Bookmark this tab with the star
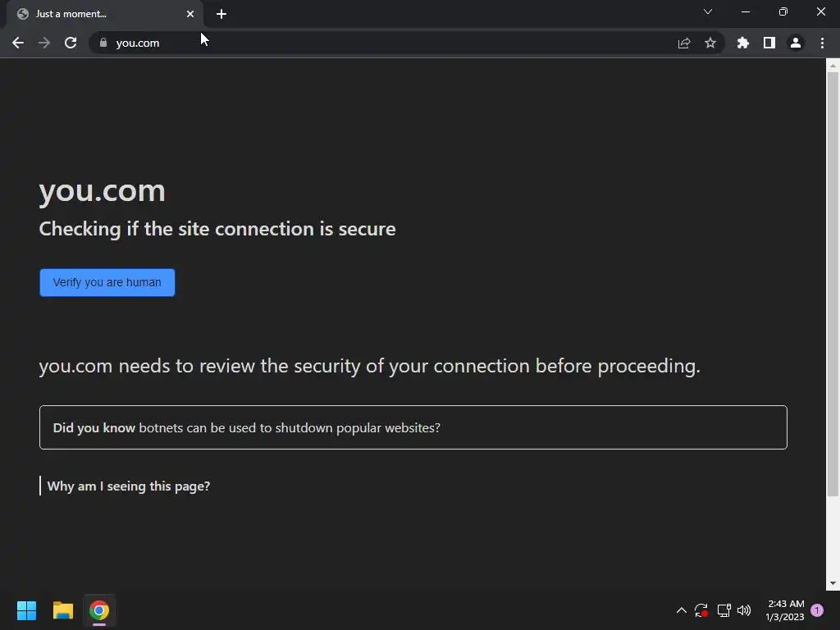The width and height of the screenshot is (840, 630). 710,43
